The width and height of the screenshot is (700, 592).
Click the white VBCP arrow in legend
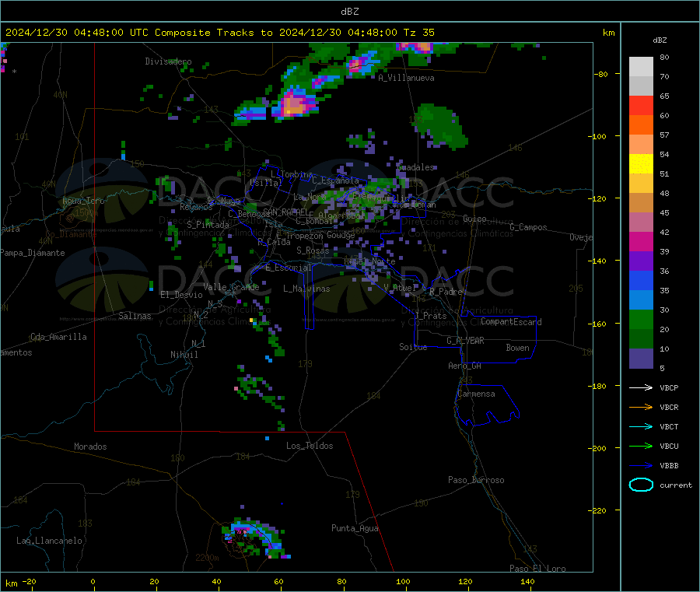click(641, 387)
